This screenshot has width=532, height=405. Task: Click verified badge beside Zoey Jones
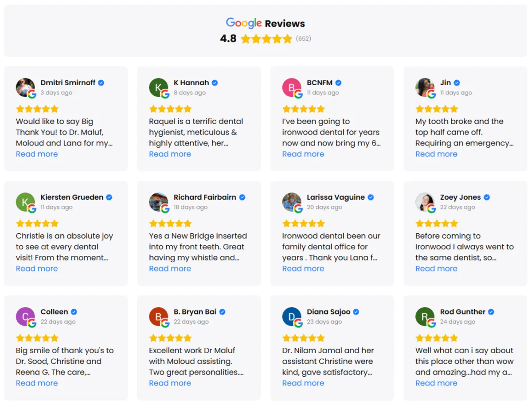[486, 197]
